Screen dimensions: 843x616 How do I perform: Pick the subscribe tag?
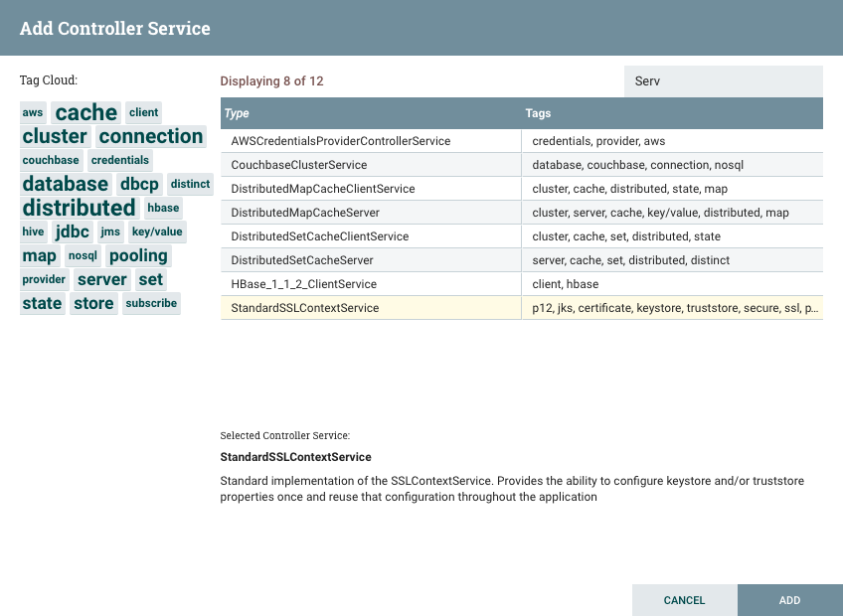151,303
